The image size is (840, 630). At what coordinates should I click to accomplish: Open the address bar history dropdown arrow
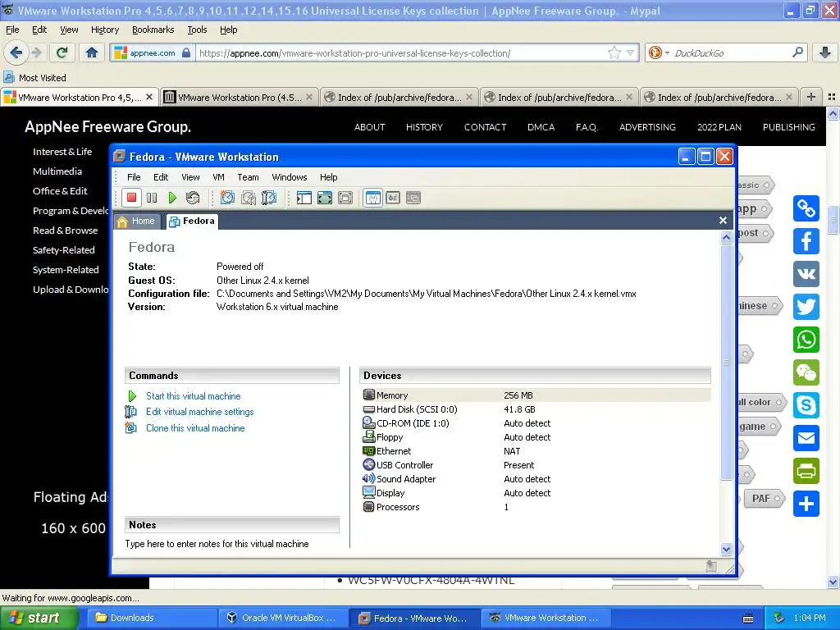631,52
